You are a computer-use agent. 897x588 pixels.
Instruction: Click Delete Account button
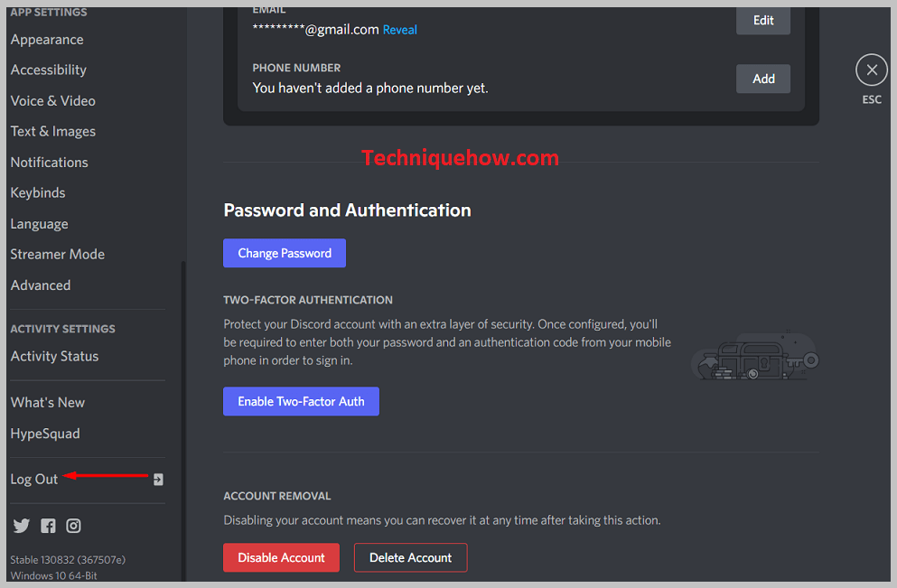410,557
